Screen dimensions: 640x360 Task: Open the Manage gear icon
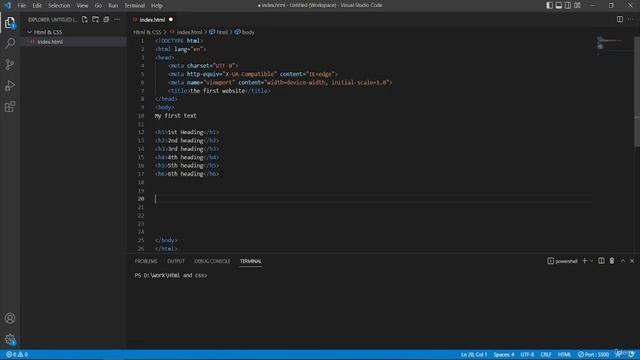click(10, 339)
